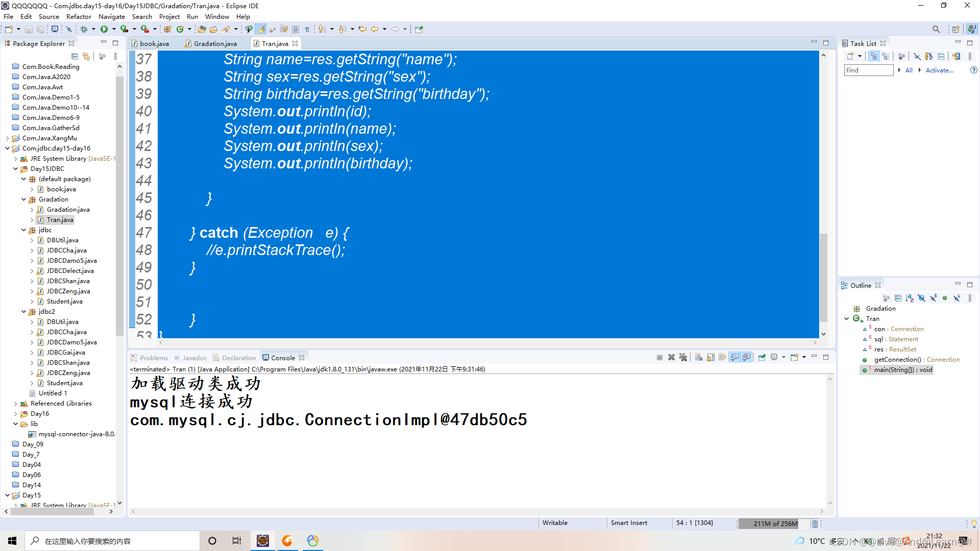Screen dimensions: 980x551
Task: Toggle Hide Fields in Outline view
Action: tap(921, 298)
